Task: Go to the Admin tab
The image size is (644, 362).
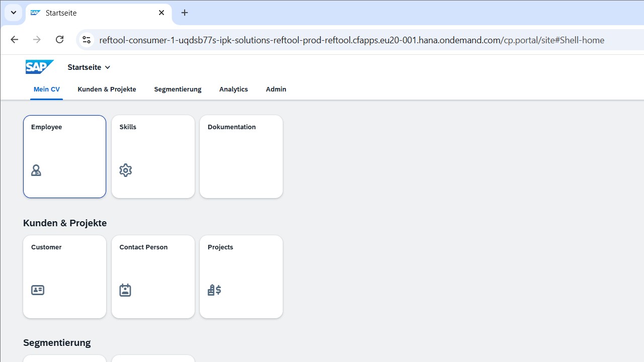Action: 276,89
